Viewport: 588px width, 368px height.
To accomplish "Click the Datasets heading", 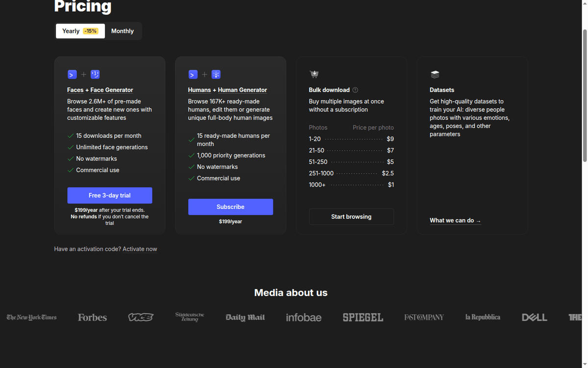I will coord(442,90).
